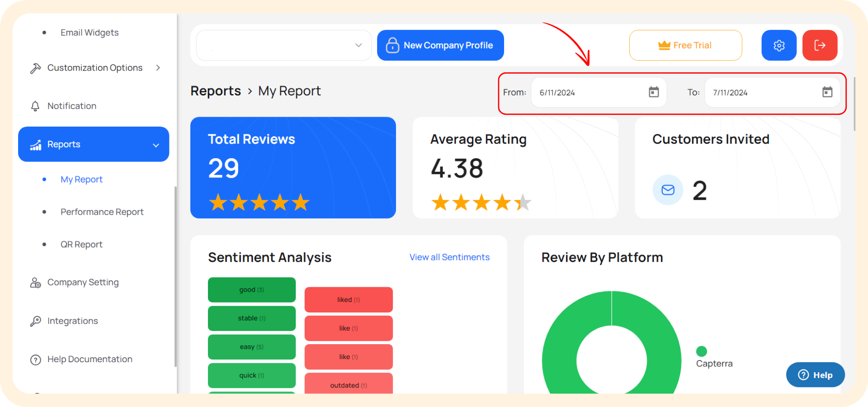The height and width of the screenshot is (407, 868).
Task: Click the Help Documentation question icon
Action: tap(35, 360)
